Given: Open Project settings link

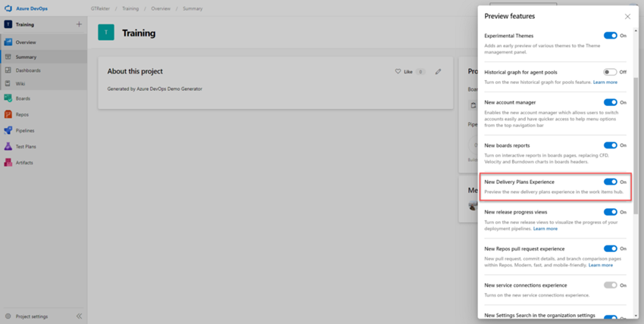Looking at the screenshot, I should pyautogui.click(x=32, y=316).
